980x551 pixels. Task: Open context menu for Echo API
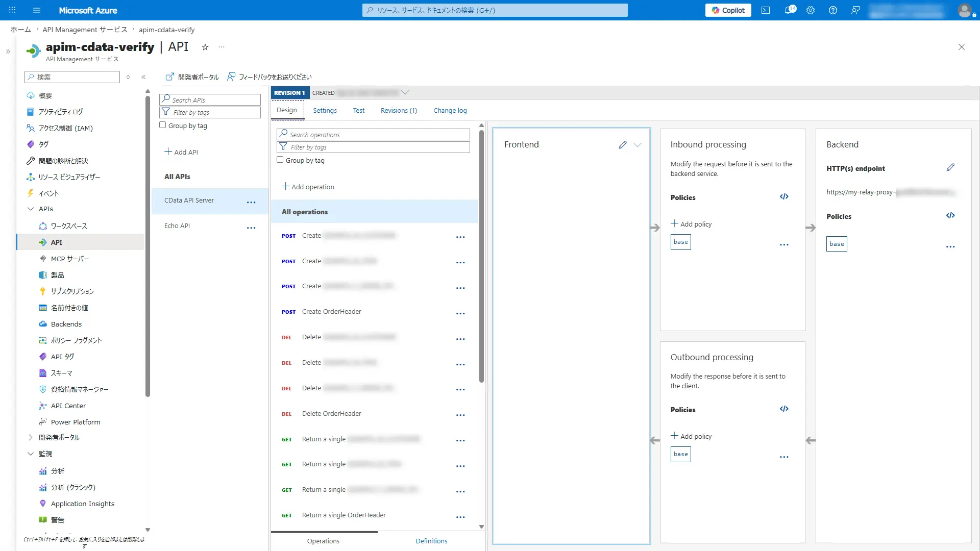tap(251, 228)
